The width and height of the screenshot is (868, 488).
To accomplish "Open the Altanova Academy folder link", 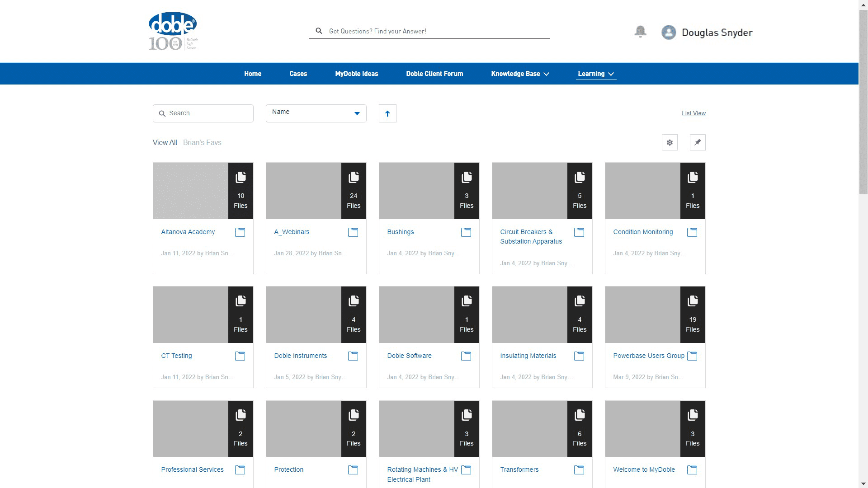I will (x=188, y=232).
